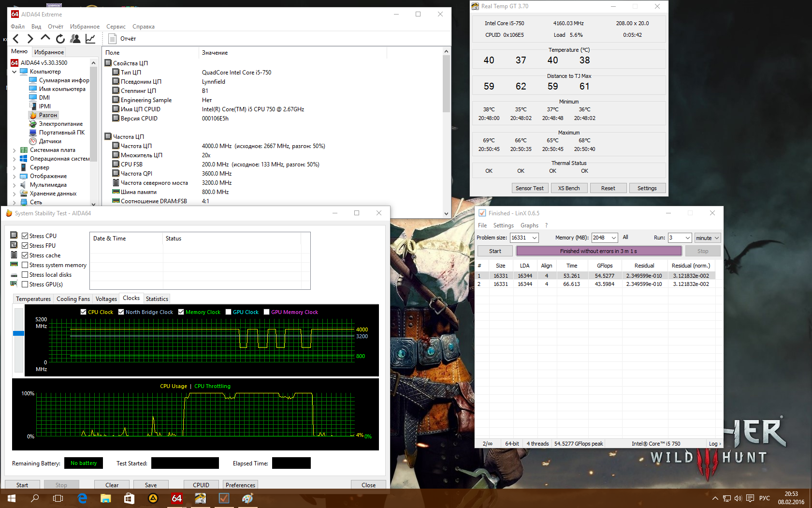Toggle North Bridge Clock graph checkbox
812x508 pixels.
tap(121, 312)
